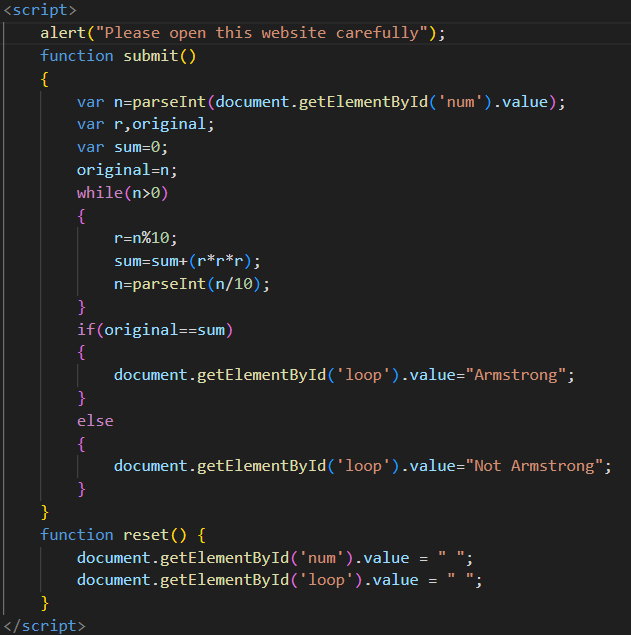Click the while(n>0) loop condition

(x=122, y=193)
